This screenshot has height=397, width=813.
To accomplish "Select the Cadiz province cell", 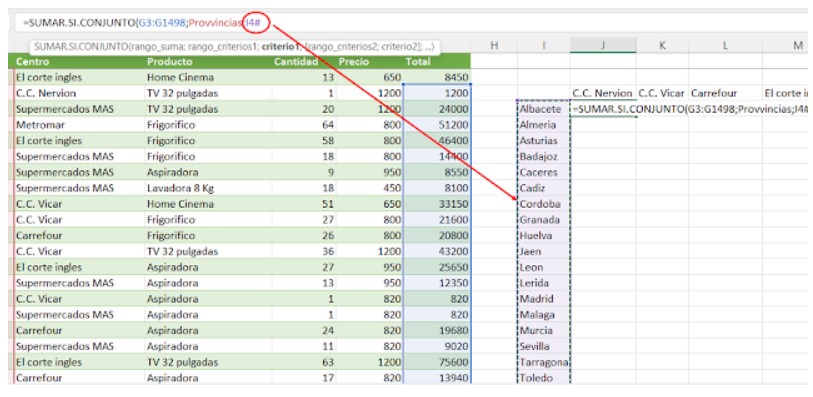I will point(543,188).
